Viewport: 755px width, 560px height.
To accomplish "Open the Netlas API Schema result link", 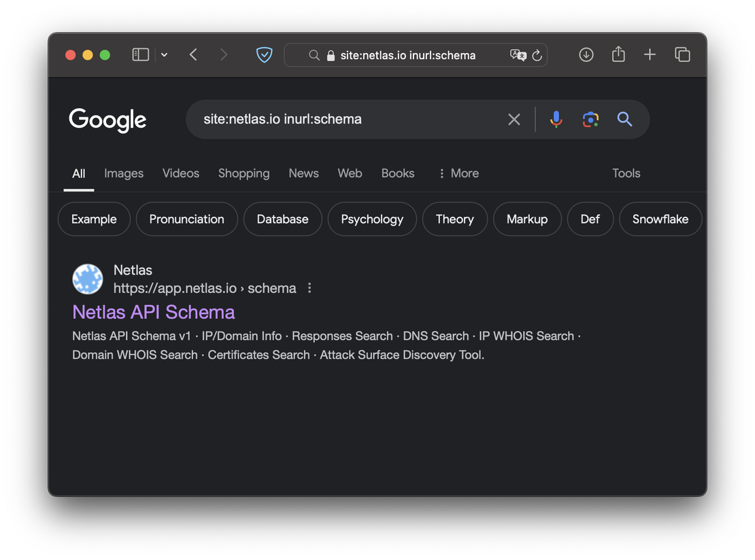I will (x=153, y=312).
